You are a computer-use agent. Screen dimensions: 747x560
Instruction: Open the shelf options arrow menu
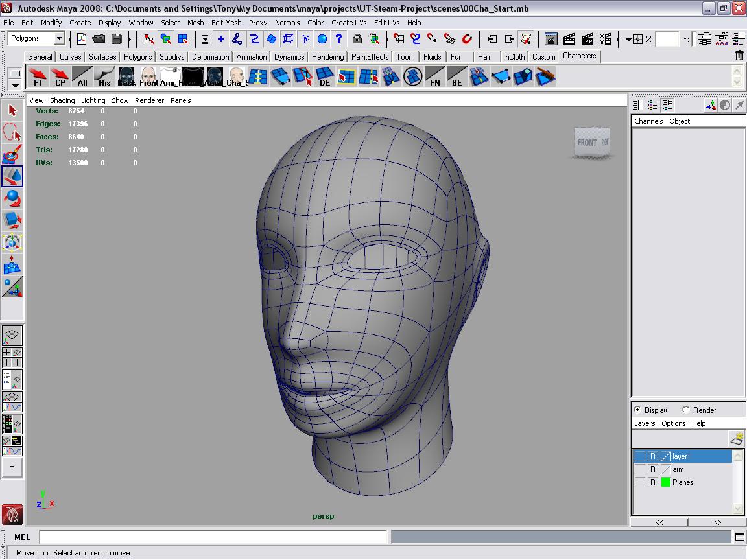[x=16, y=86]
